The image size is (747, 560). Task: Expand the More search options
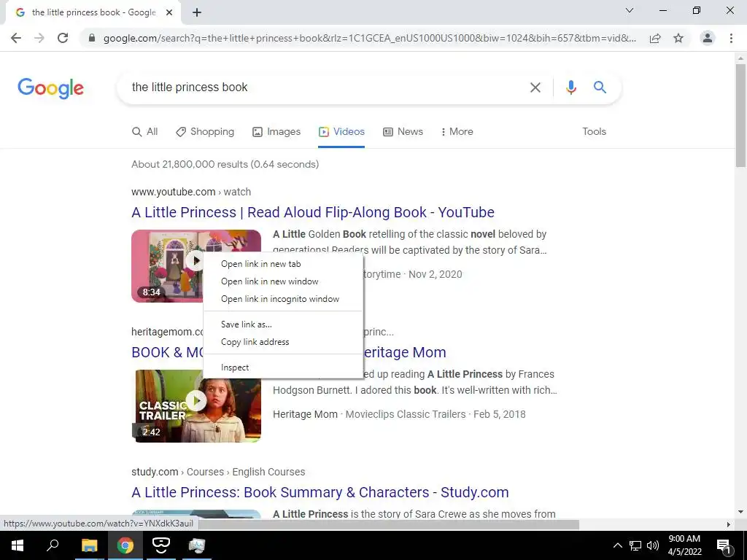457,131
